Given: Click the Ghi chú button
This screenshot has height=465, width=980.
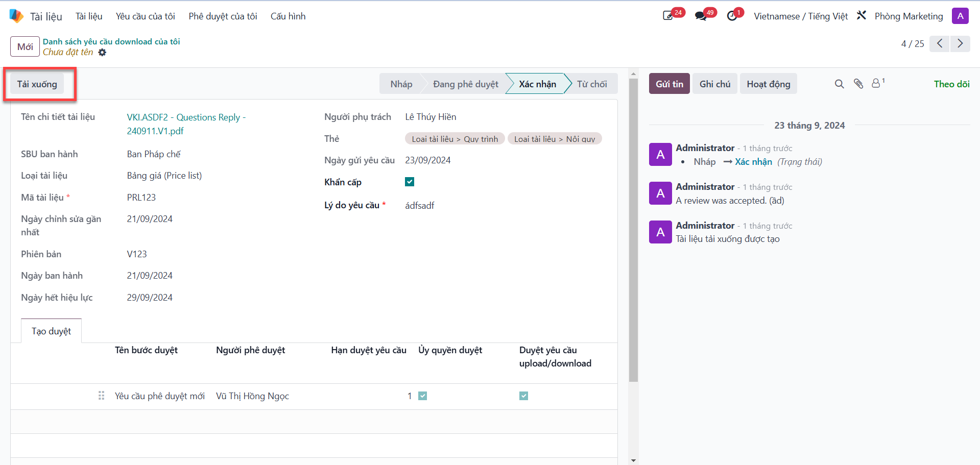Looking at the screenshot, I should [x=714, y=84].
